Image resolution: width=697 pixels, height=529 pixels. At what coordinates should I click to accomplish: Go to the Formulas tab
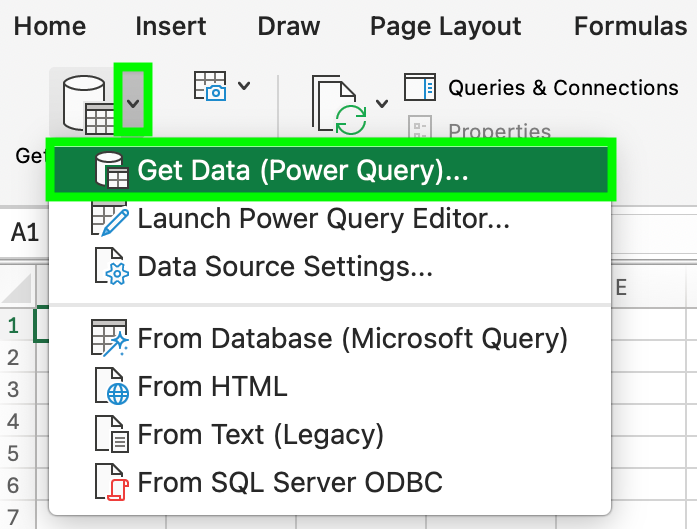(x=630, y=26)
